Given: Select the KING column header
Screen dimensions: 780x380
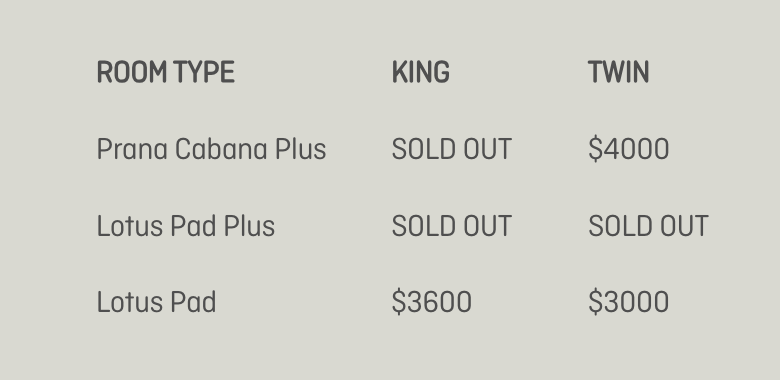Looking at the screenshot, I should tap(421, 72).
